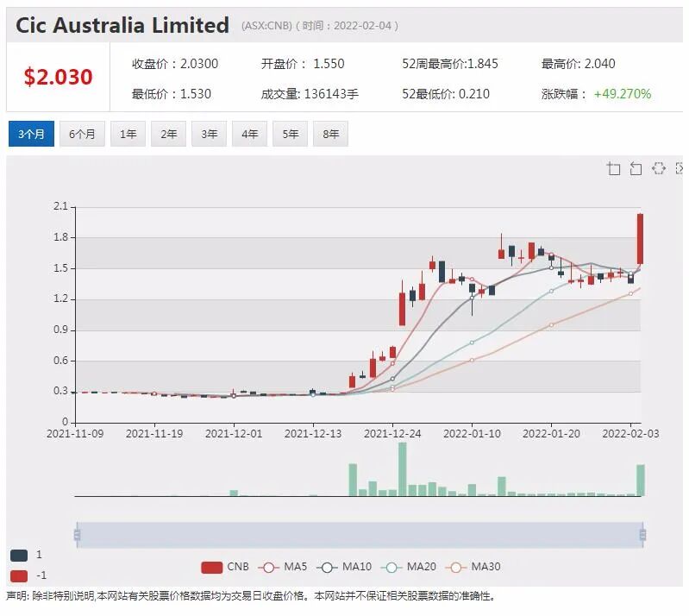Click the 2022-01-10 axis date label
Viewport: 689px width, 616px height.
[472, 434]
